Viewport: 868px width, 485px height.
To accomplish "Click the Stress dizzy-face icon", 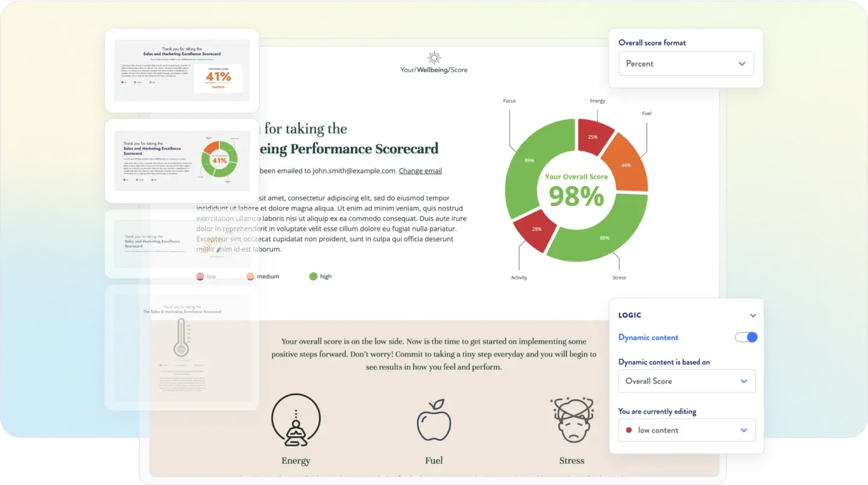I will pos(571,420).
